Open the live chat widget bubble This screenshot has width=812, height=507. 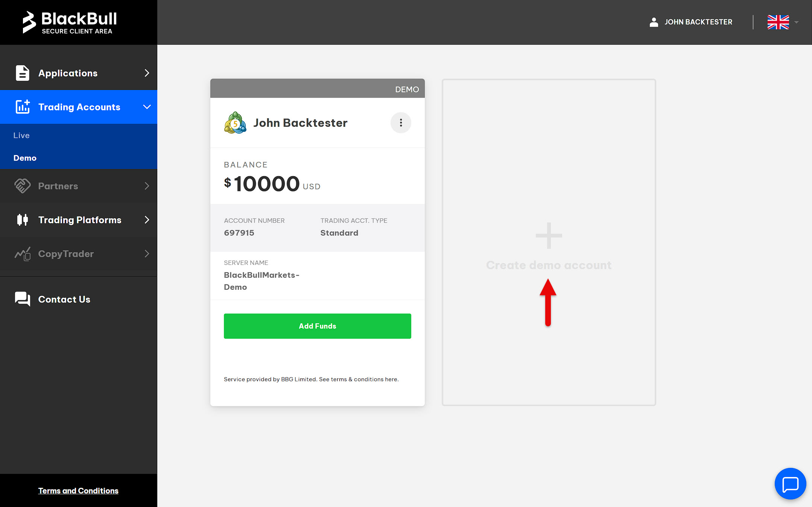(790, 484)
